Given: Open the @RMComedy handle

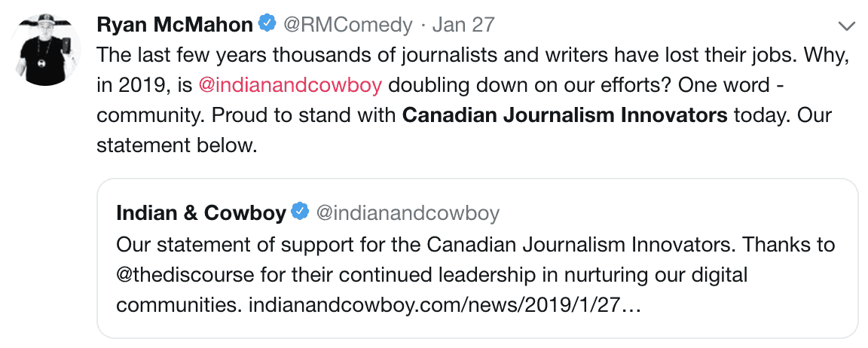Looking at the screenshot, I should click(x=347, y=25).
